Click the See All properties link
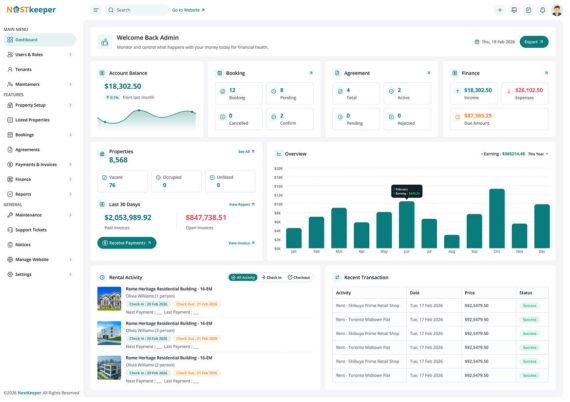Screen dimensions: 570x402 [246, 152]
